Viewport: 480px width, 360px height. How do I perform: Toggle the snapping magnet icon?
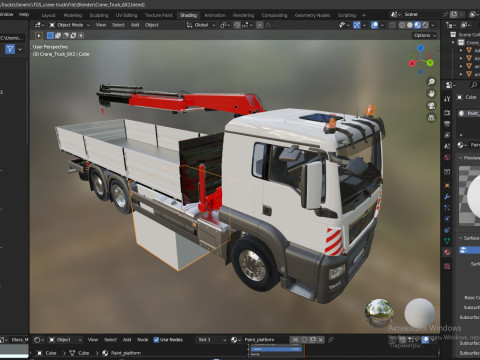pyautogui.click(x=237, y=25)
